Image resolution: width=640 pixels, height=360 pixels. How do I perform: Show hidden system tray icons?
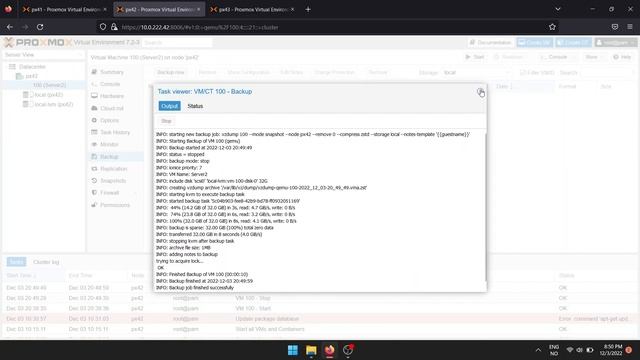[538, 350]
